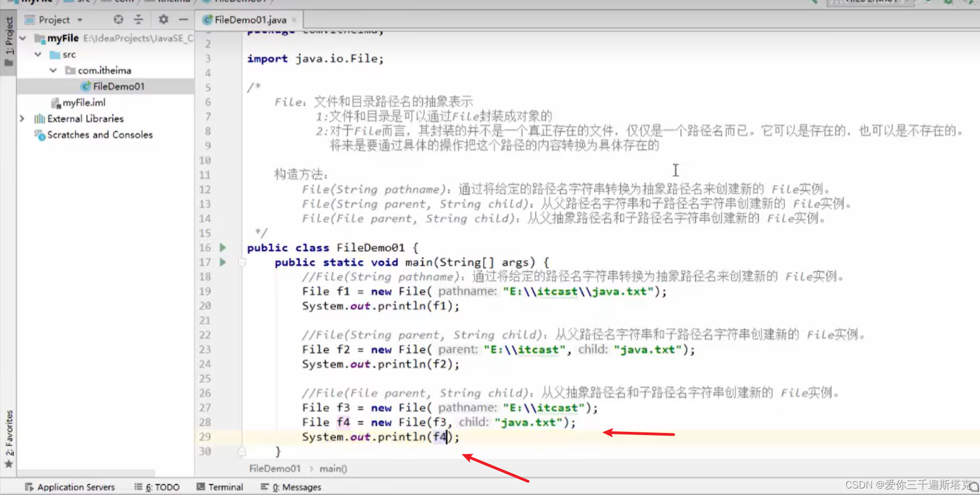Image resolution: width=980 pixels, height=495 pixels.
Task: Click Java class icon on FileDemo01.java tab
Action: 207,20
